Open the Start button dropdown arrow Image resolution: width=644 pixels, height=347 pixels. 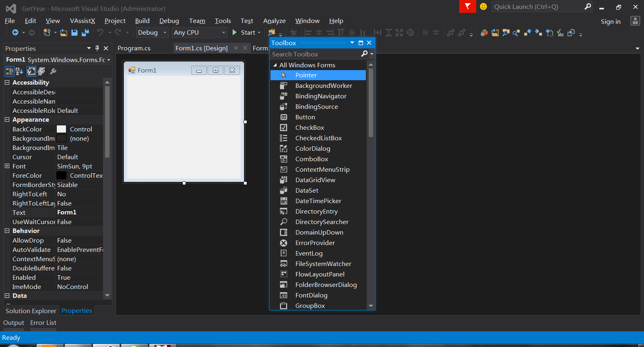pyautogui.click(x=259, y=32)
